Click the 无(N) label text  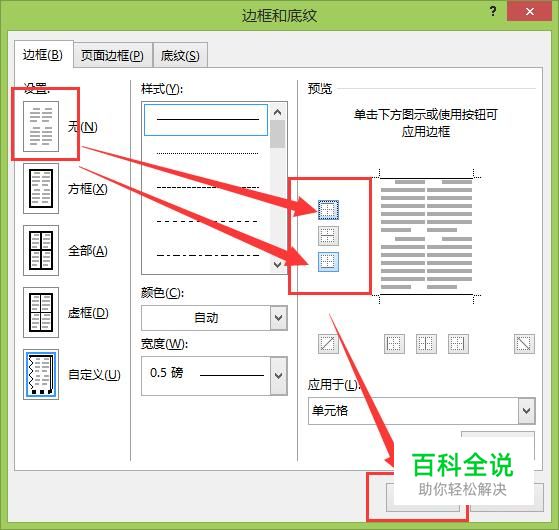tap(82, 127)
